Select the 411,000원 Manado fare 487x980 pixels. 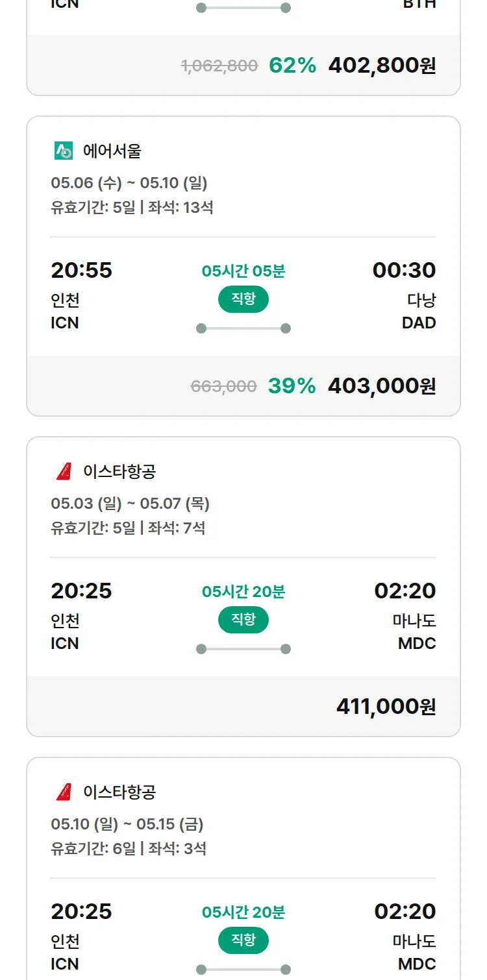click(386, 706)
